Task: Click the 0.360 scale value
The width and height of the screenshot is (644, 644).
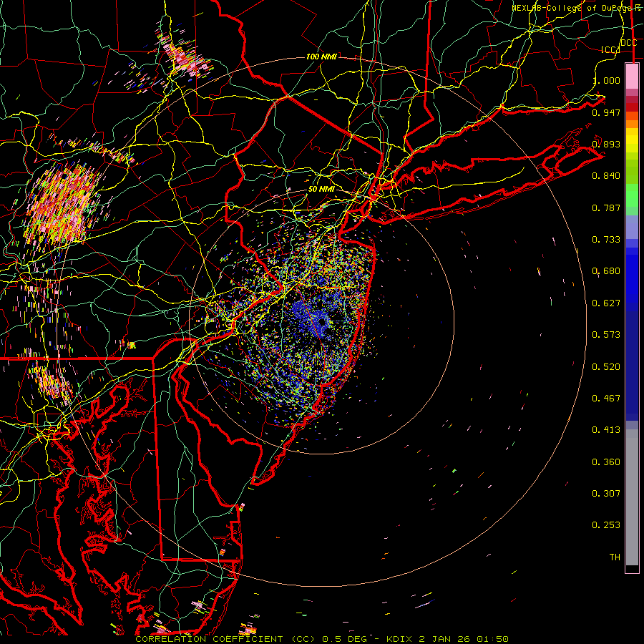Action: [x=606, y=462]
